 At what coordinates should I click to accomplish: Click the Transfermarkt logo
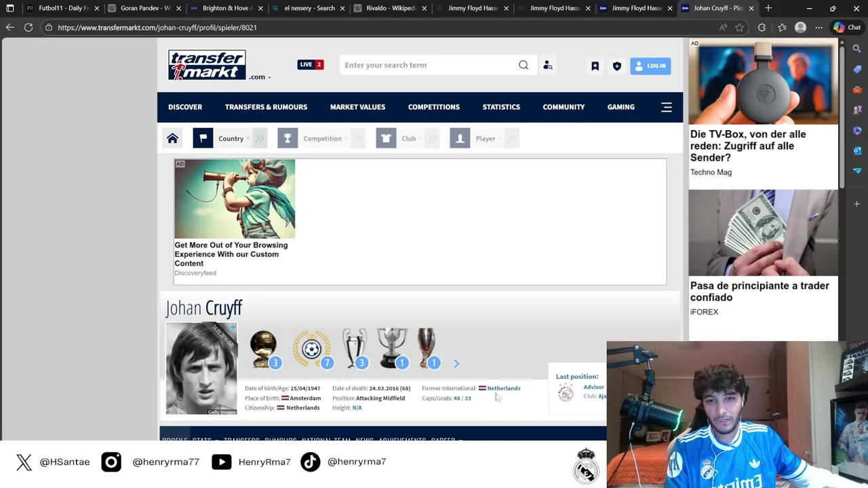coord(207,65)
